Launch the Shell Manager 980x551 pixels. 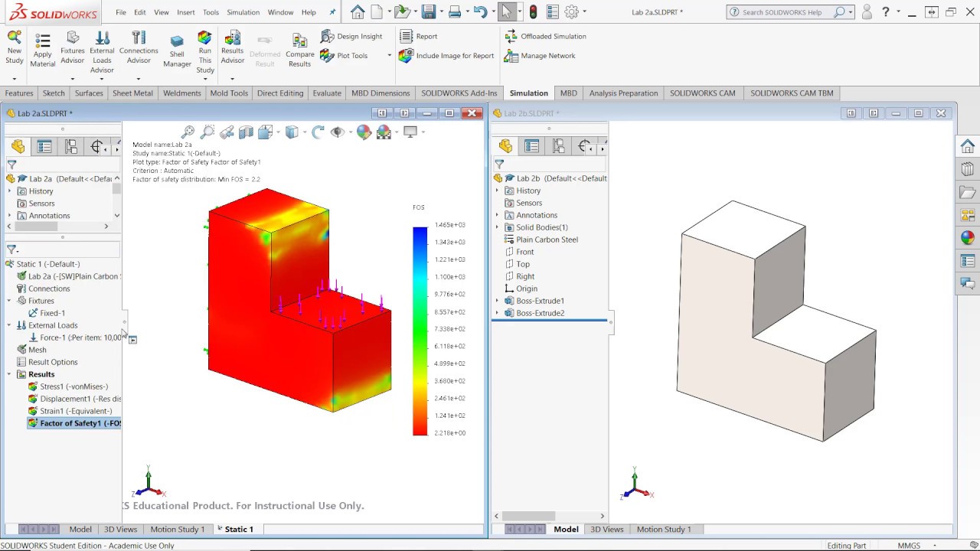(x=177, y=51)
